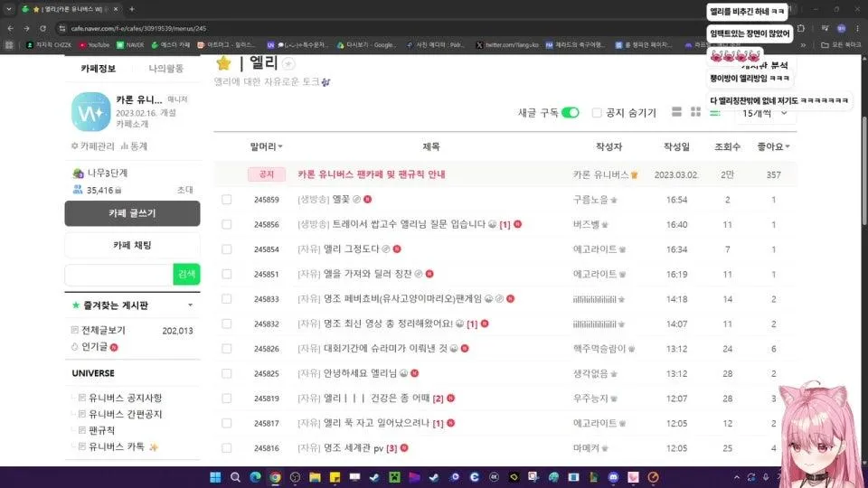Screen dimensions: 868x488
Task: Select checkbox for post 245854
Action: [226, 249]
